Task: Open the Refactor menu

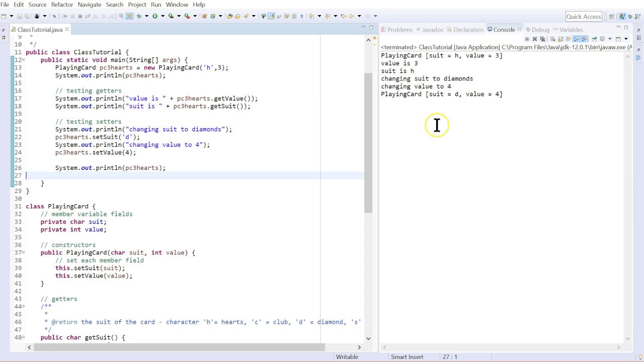Action: (62, 5)
